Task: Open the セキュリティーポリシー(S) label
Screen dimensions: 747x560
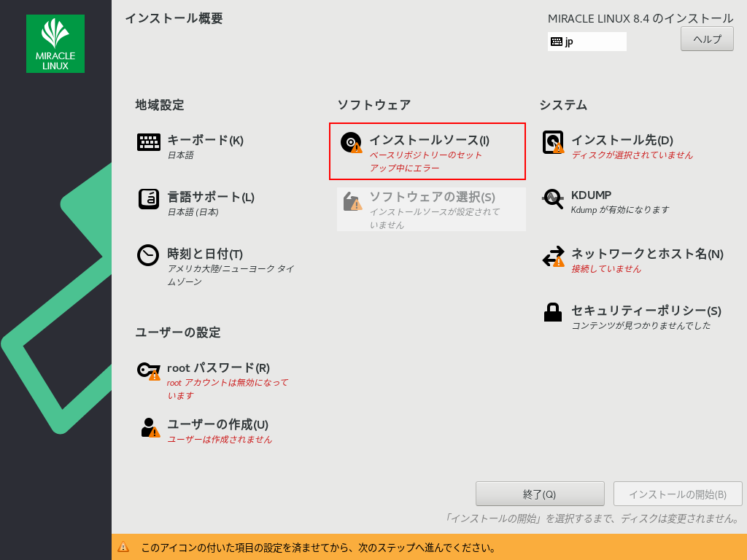Action: click(646, 311)
